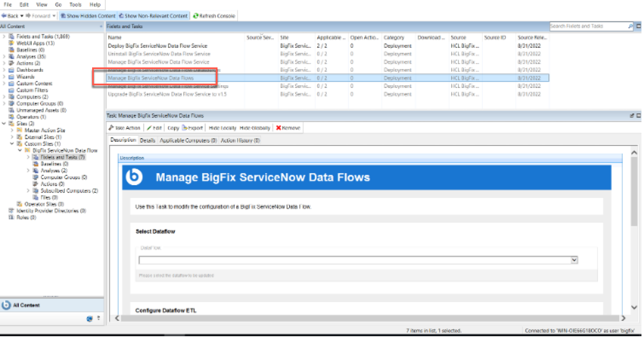Switch to the Details tab
This screenshot has height=337, width=644.
point(148,140)
